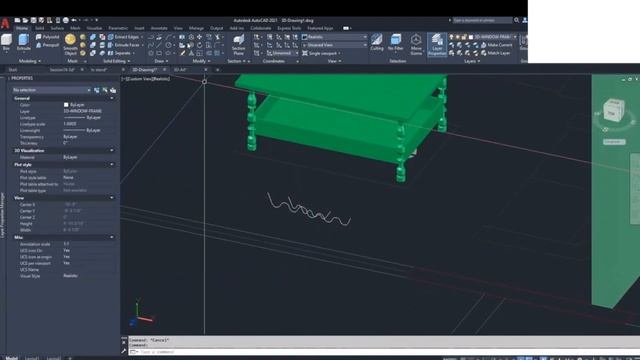This screenshot has height=360, width=640.
Task: Open the No selection object dropdown
Action: pos(51,90)
